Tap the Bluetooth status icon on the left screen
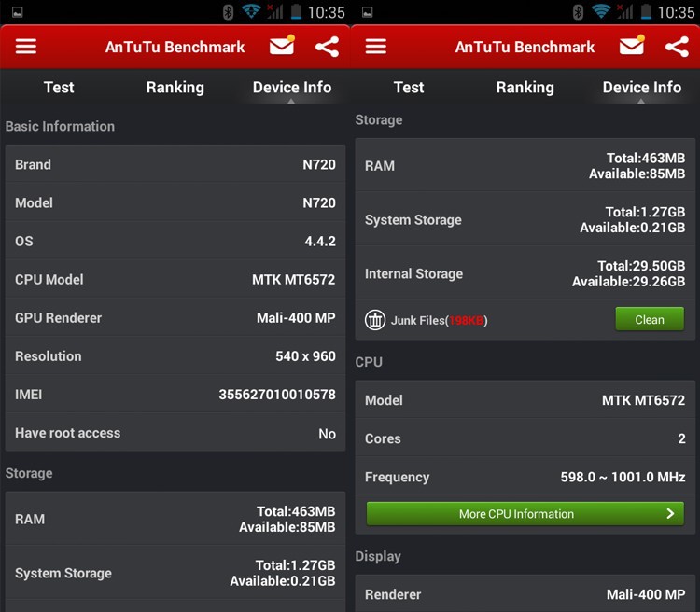Viewport: 700px width, 612px height. (x=228, y=12)
